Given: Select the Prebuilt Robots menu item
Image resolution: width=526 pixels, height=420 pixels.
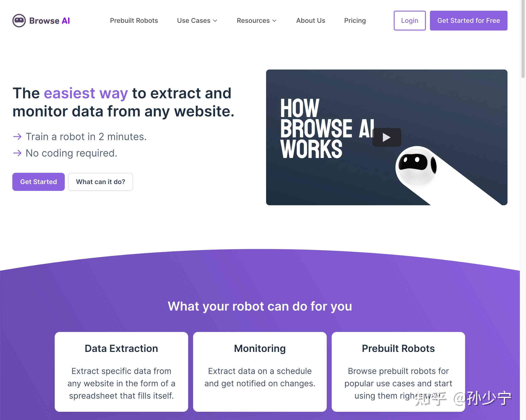Looking at the screenshot, I should coord(134,20).
